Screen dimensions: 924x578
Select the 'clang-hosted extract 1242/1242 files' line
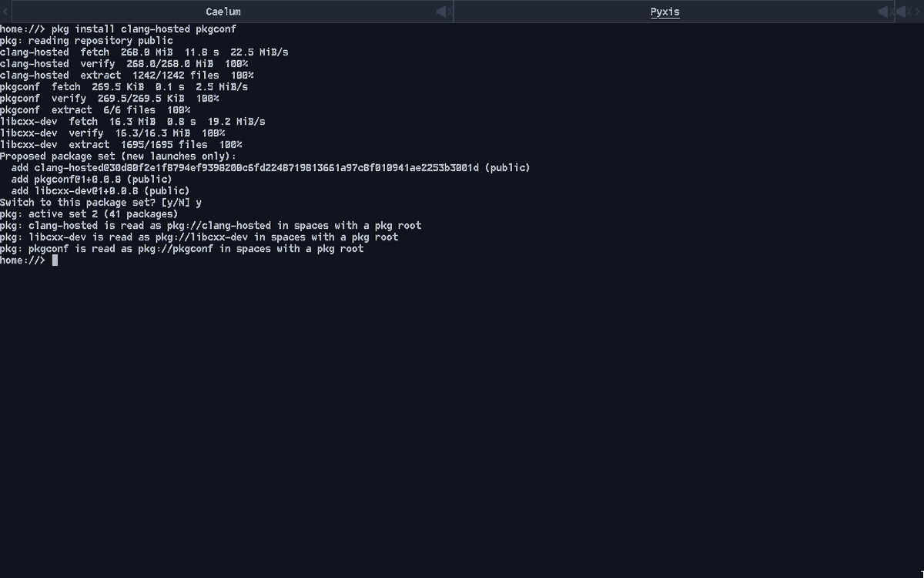tap(127, 76)
